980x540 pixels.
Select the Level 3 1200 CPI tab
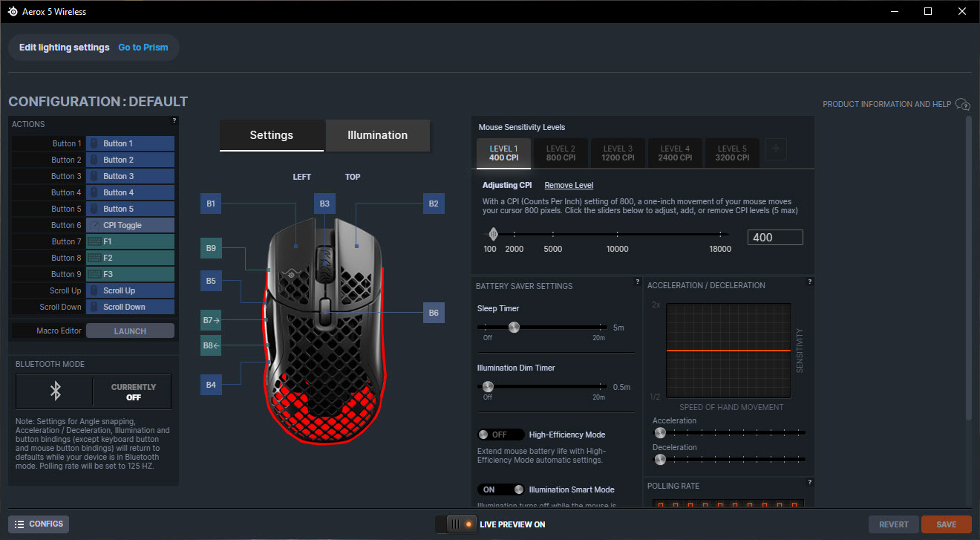(618, 153)
